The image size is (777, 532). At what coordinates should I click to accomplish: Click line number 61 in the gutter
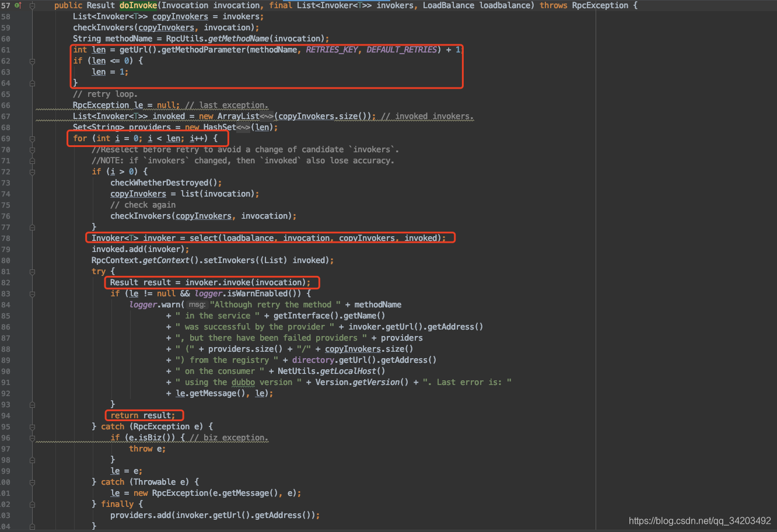click(5, 50)
